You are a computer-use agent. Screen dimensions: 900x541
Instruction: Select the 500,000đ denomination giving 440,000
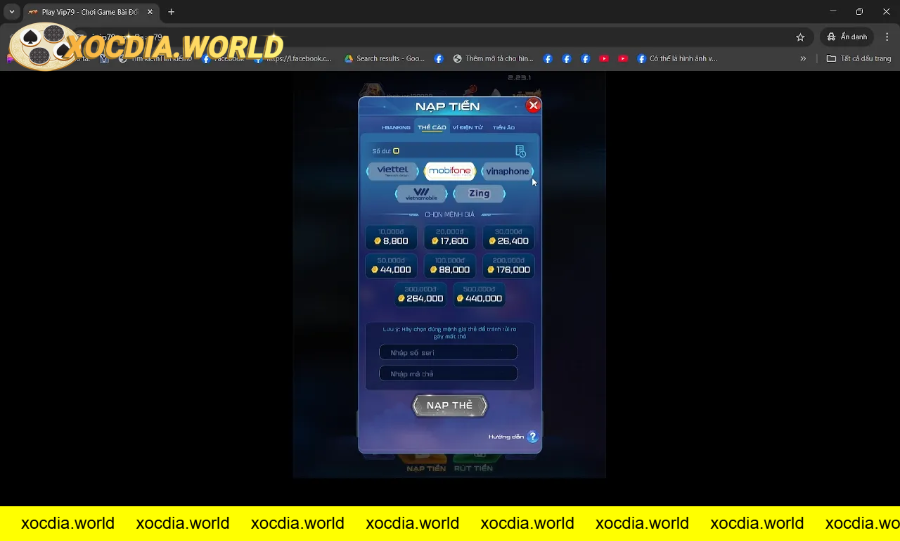(479, 294)
